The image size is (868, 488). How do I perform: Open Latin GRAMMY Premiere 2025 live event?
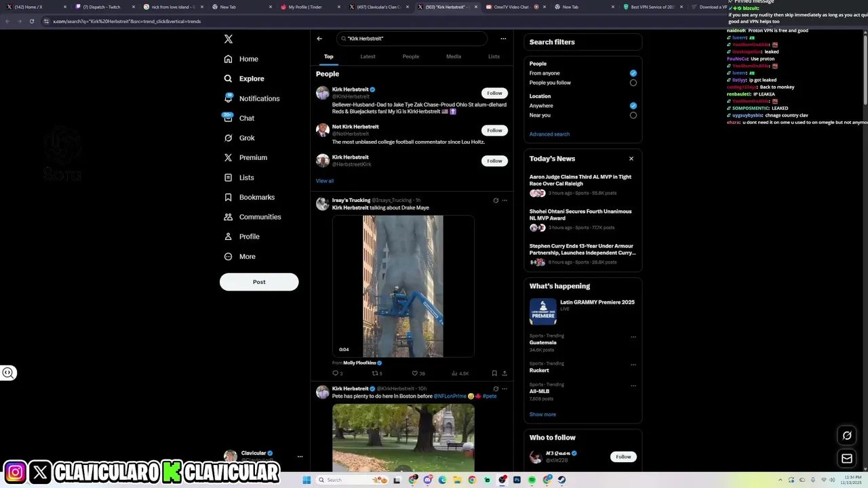point(582,311)
